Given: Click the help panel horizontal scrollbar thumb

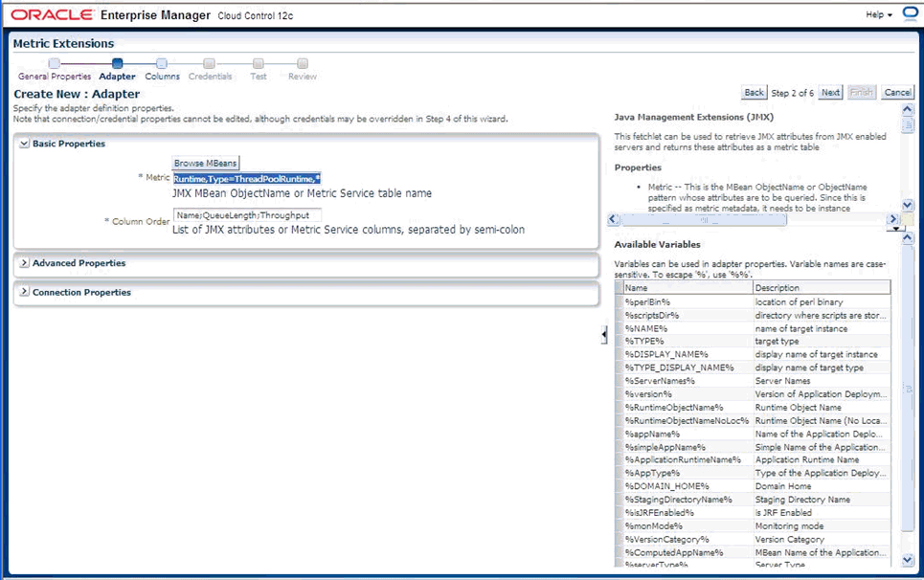Looking at the screenshot, I should [x=703, y=219].
